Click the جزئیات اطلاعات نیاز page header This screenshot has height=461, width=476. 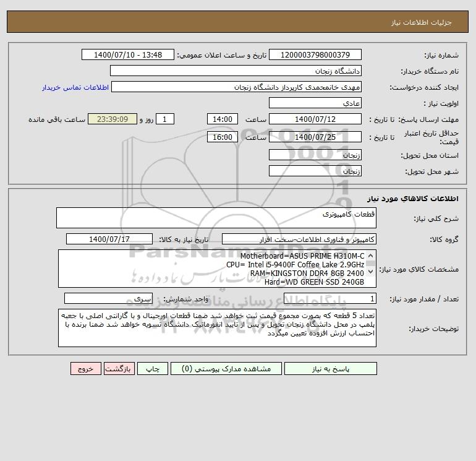click(x=422, y=22)
